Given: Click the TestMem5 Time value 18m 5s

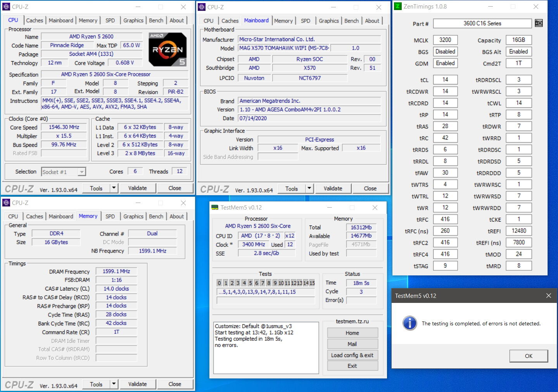Looking at the screenshot, I should (361, 283).
